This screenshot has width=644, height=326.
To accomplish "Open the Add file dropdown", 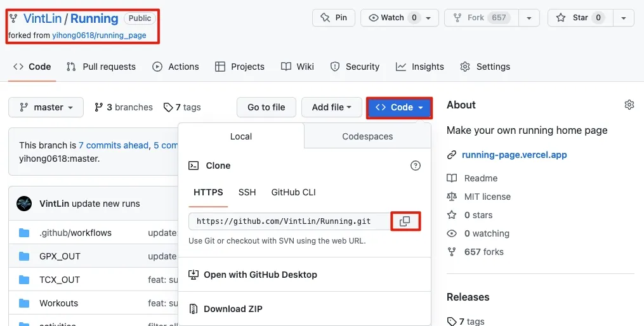I will coord(331,107).
